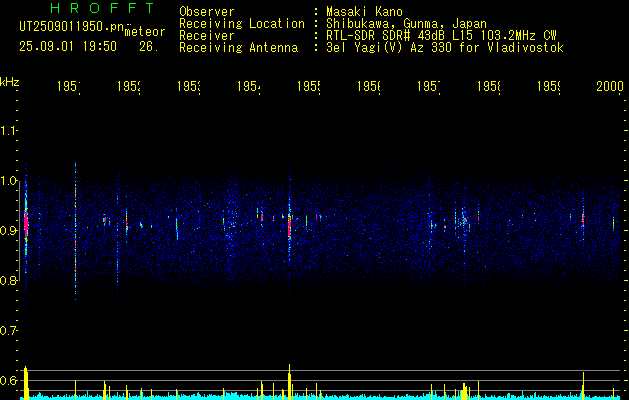The height and width of the screenshot is (400, 629).
Task: Click the word meteor under the file name
Action: point(145,32)
